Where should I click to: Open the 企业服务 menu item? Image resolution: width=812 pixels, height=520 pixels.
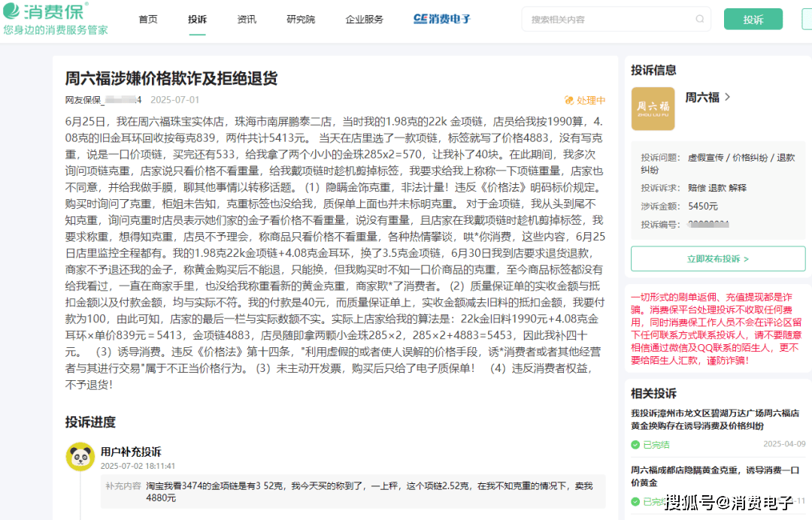(x=365, y=19)
